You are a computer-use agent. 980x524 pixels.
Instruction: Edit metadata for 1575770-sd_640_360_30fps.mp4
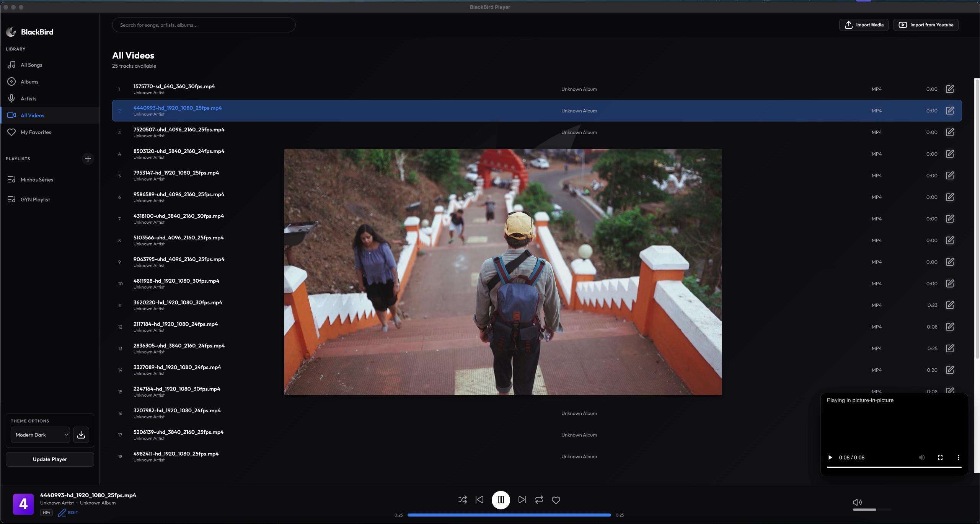pyautogui.click(x=950, y=89)
